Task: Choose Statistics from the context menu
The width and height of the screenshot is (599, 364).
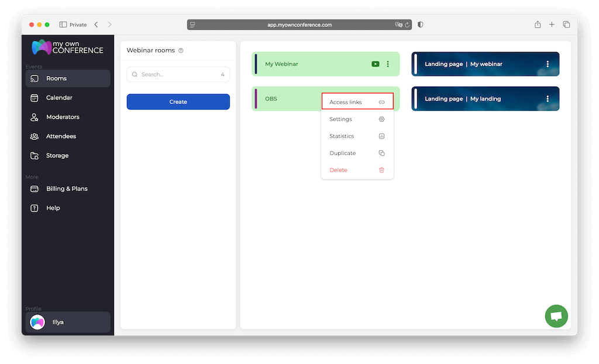Action: (x=357, y=136)
